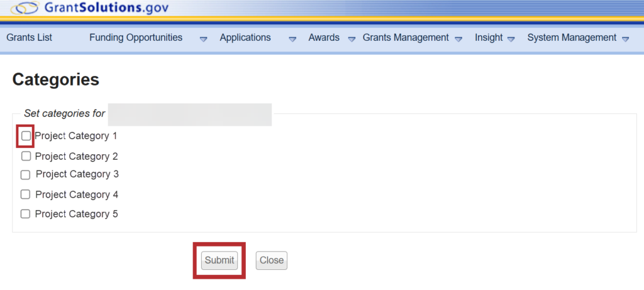Expand the Applications dropdown arrow
Screen dimensions: 644x290
point(292,39)
